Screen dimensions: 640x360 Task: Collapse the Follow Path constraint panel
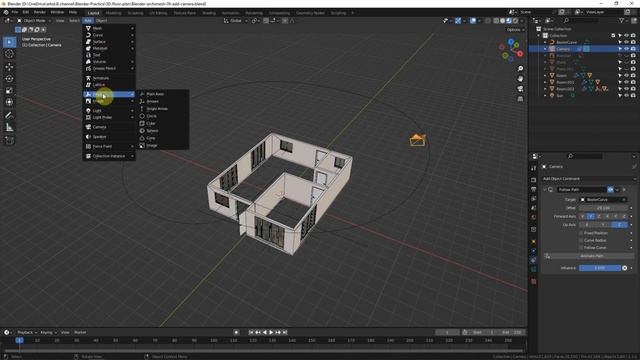(x=545, y=190)
